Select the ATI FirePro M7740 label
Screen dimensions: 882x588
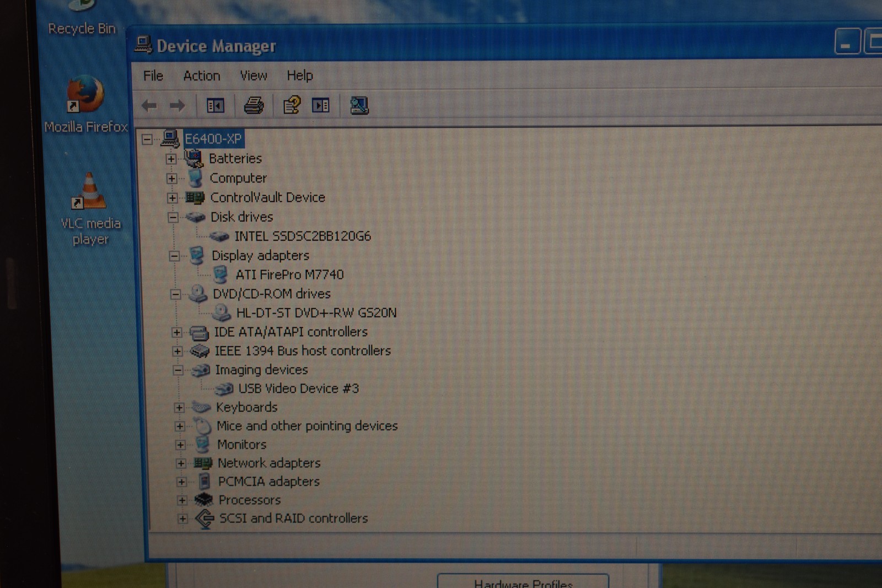pos(289,274)
